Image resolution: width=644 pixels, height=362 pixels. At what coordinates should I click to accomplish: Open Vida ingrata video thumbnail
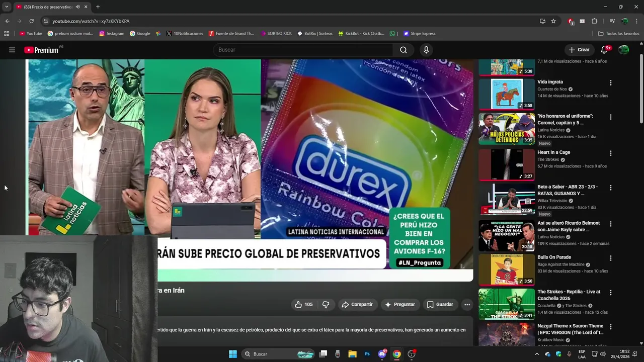(507, 94)
